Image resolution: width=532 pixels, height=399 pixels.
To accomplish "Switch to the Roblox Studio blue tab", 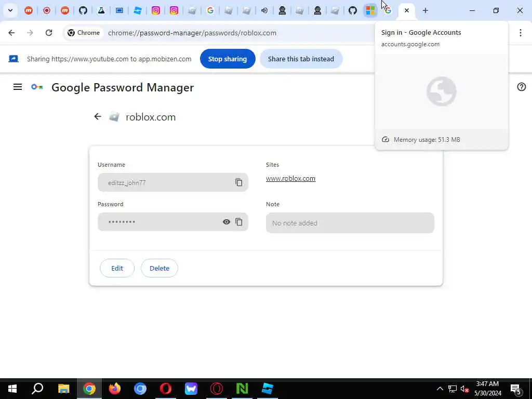I will [137, 10].
